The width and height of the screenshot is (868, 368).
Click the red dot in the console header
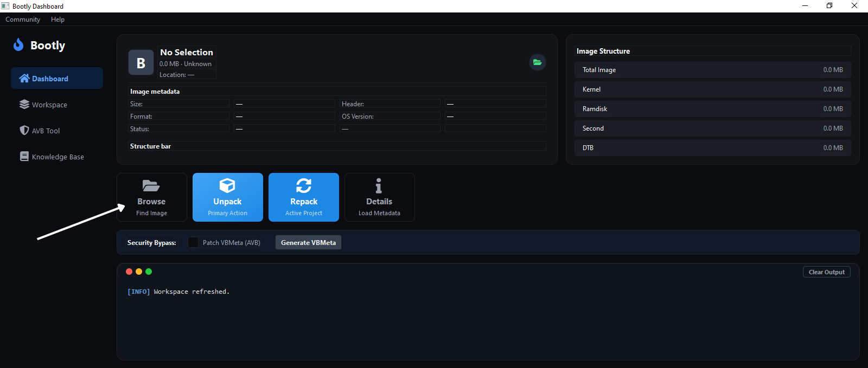tap(129, 272)
